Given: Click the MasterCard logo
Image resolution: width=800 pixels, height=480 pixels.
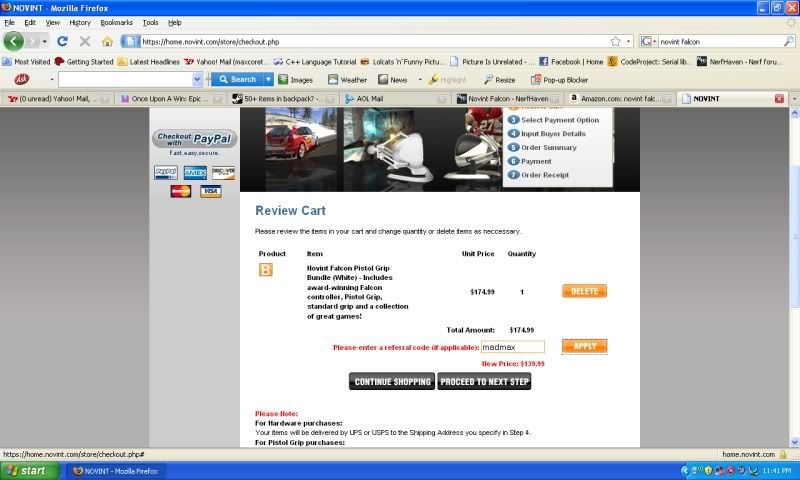Looking at the screenshot, I should [181, 191].
